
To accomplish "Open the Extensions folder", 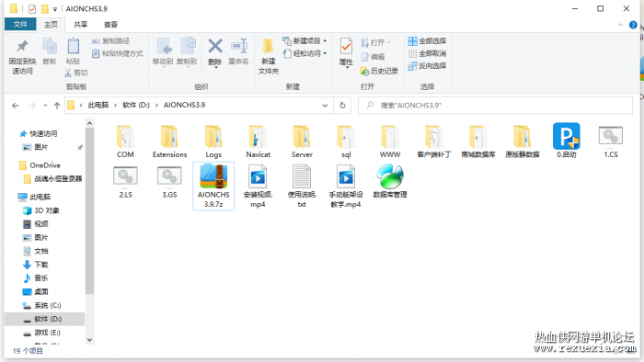I will coord(169,141).
